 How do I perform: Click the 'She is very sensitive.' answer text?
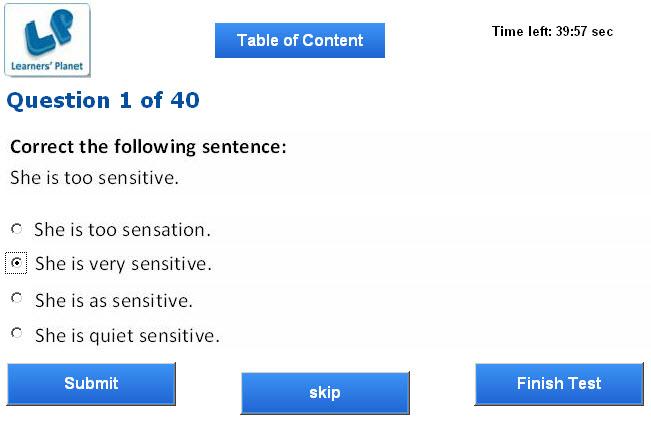123,264
